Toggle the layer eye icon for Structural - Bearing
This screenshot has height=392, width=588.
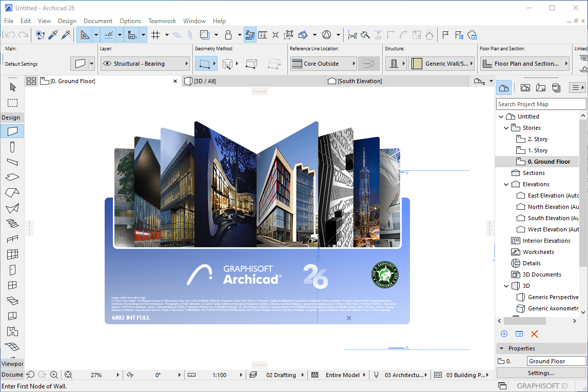click(107, 64)
